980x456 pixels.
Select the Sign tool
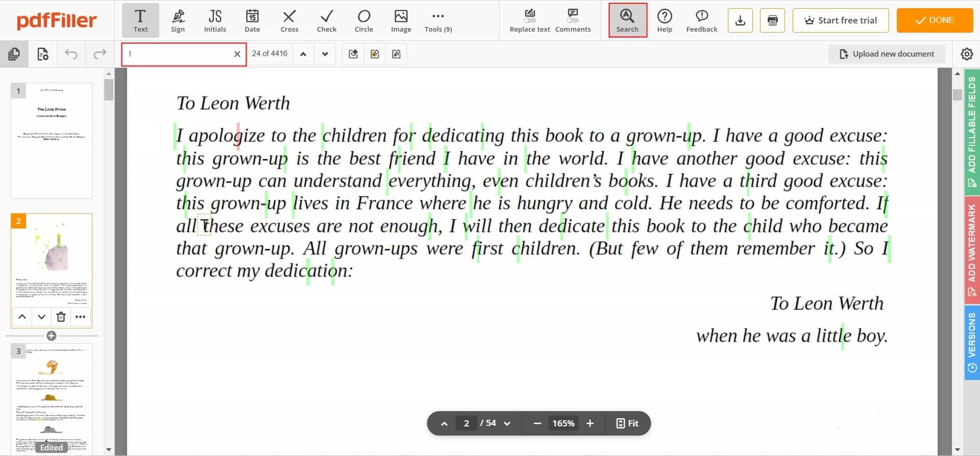(178, 20)
